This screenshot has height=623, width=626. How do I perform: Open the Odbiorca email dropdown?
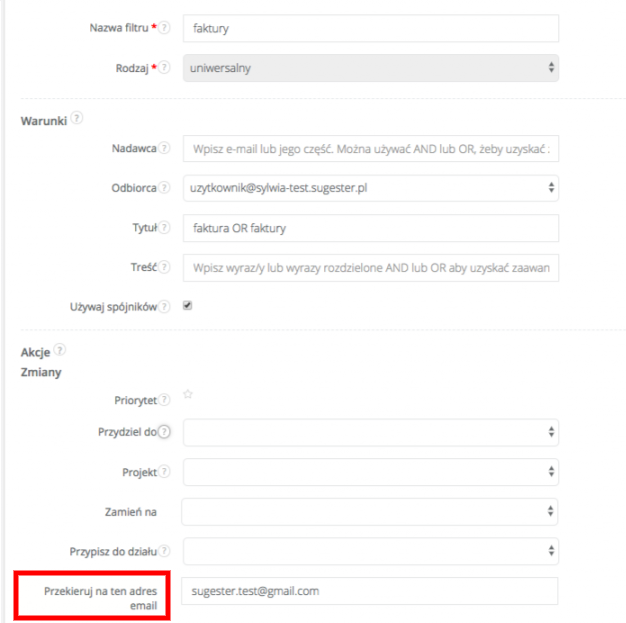[370, 188]
